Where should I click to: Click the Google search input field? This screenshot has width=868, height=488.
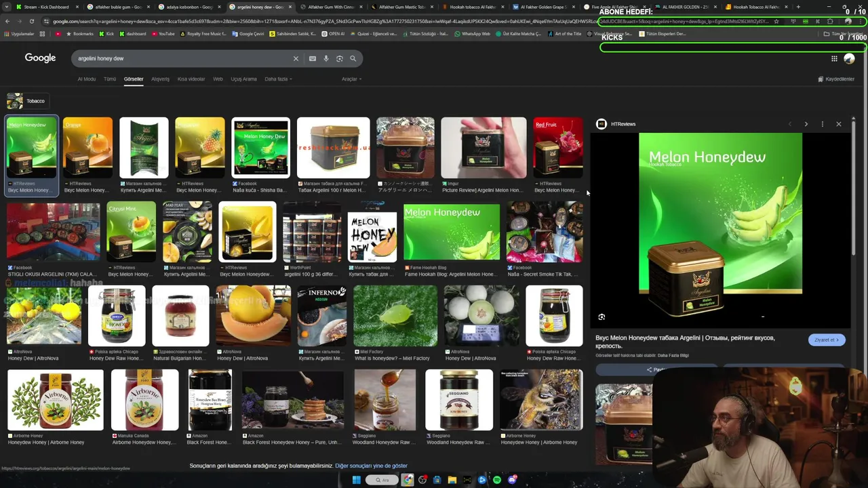183,58
